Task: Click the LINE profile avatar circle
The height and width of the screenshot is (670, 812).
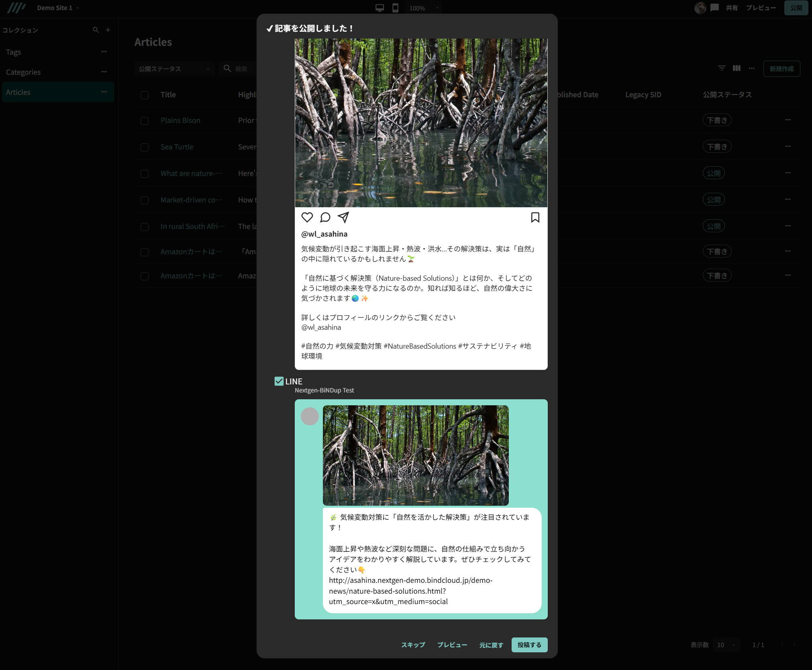Action: tap(310, 416)
